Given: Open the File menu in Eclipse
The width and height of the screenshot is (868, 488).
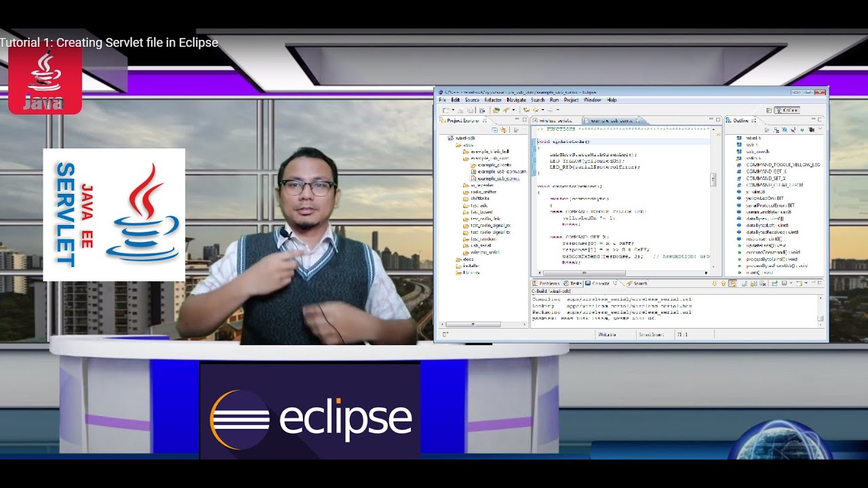Looking at the screenshot, I should pyautogui.click(x=442, y=100).
